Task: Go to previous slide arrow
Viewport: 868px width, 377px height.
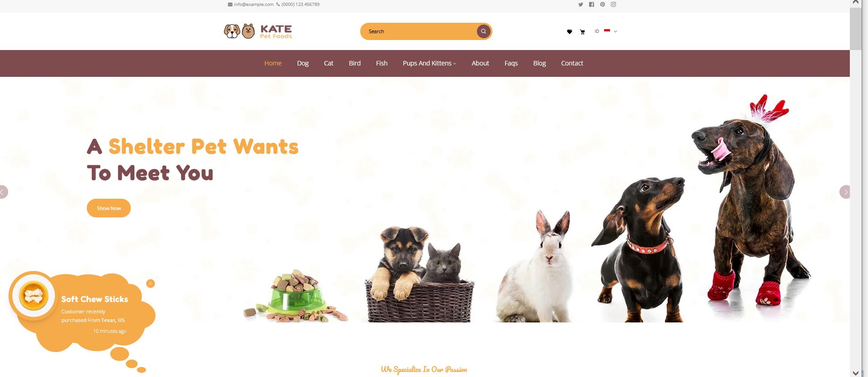Action: tap(4, 192)
